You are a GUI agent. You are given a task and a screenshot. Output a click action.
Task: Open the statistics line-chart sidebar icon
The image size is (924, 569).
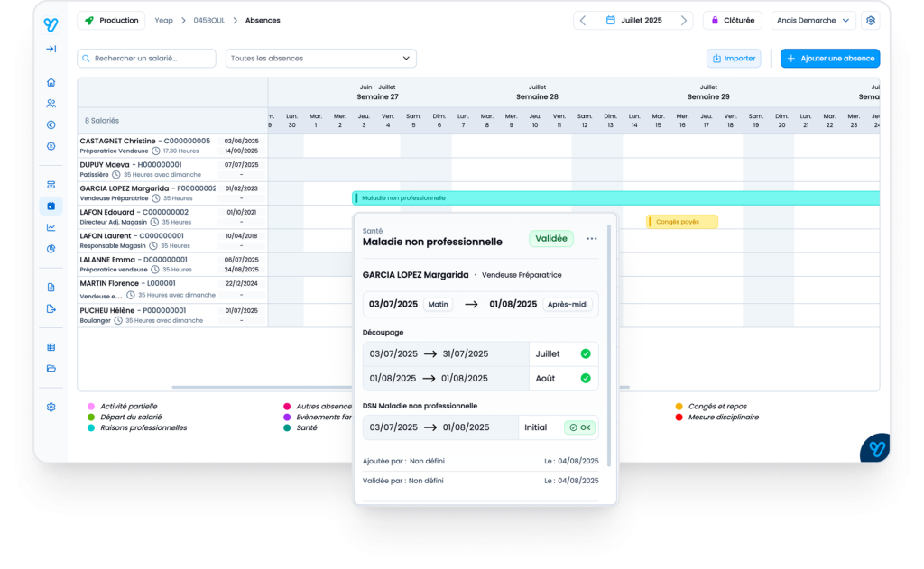tap(51, 227)
